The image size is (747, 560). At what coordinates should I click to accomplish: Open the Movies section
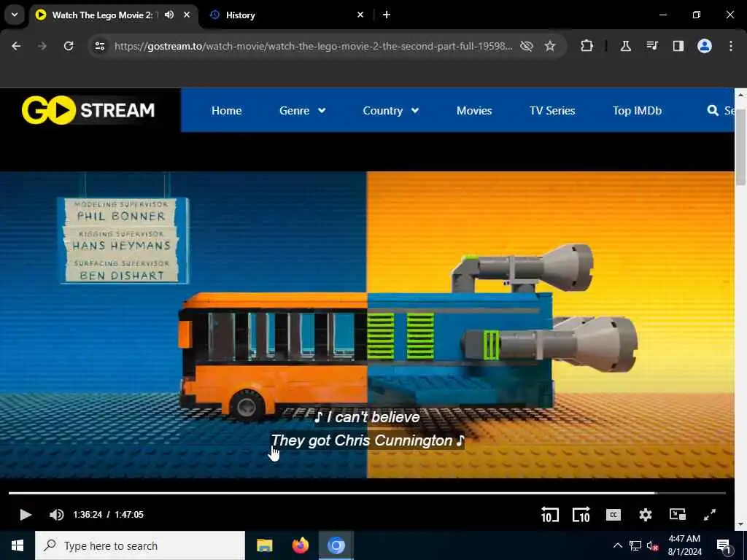[474, 111]
